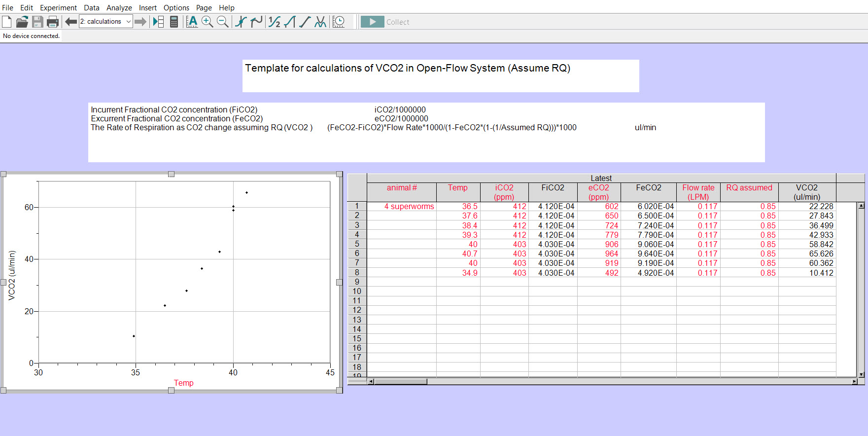Open the Data Collection clock icon
868x436 pixels.
[x=339, y=22]
